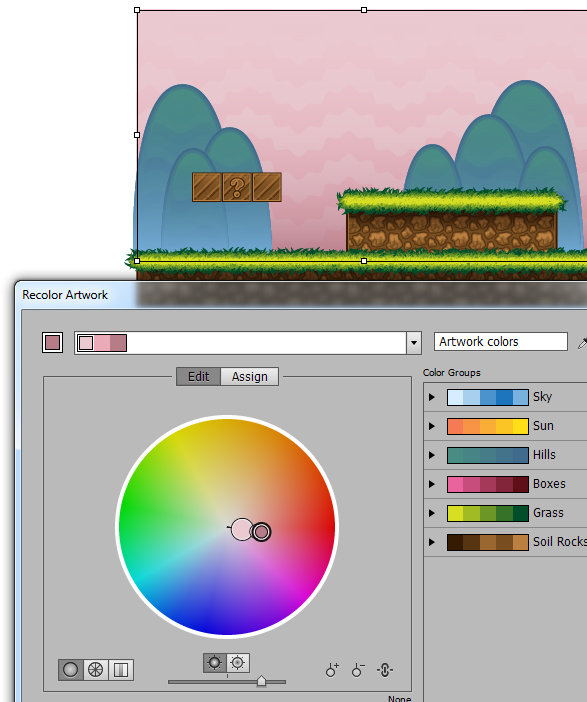This screenshot has height=702, width=587.
Task: Toggle the link harmony colors icon
Action: (385, 670)
